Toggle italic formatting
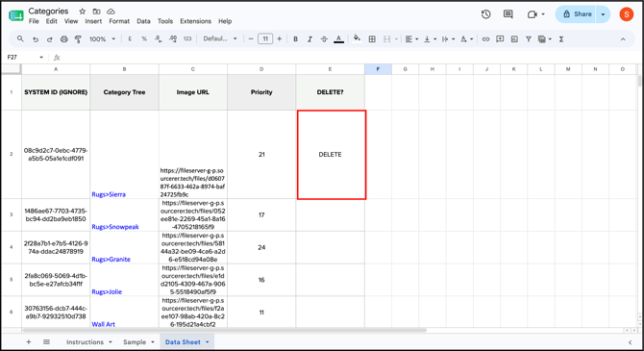This screenshot has height=351, width=644. (x=310, y=39)
